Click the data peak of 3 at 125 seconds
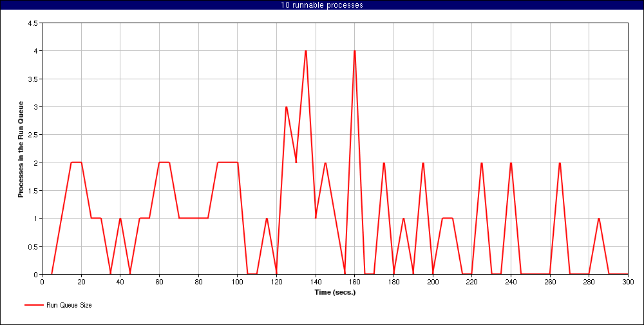The image size is (644, 325). pyautogui.click(x=286, y=107)
